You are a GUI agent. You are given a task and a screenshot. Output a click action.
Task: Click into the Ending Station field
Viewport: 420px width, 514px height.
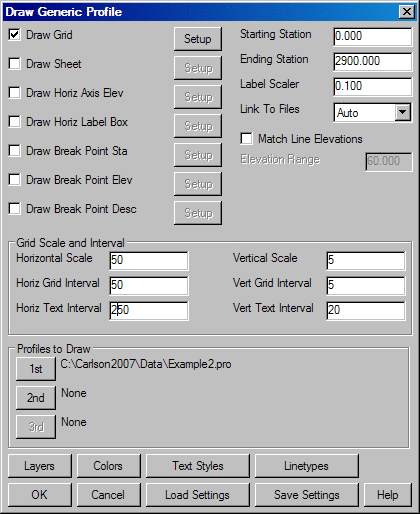(x=373, y=62)
